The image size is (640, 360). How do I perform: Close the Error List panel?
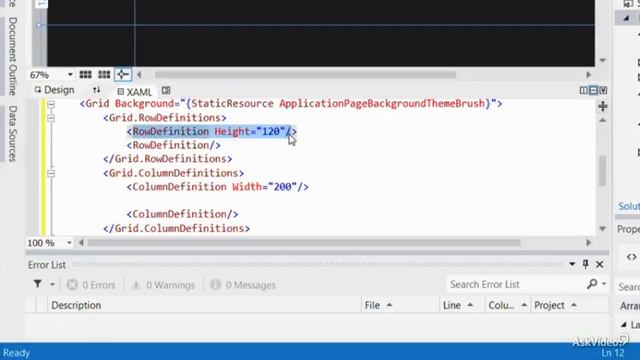600,264
